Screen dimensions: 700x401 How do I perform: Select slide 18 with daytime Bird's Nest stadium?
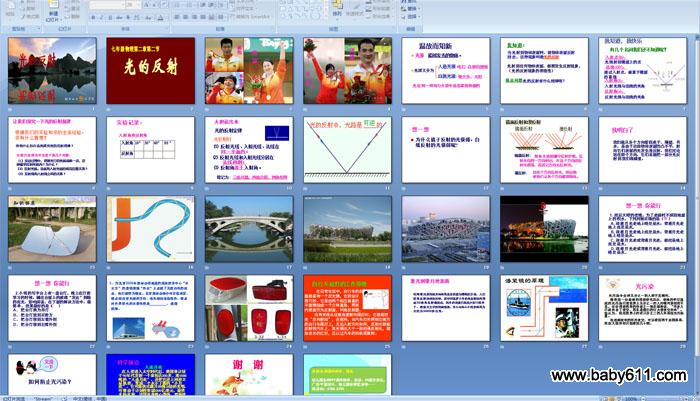(347, 229)
